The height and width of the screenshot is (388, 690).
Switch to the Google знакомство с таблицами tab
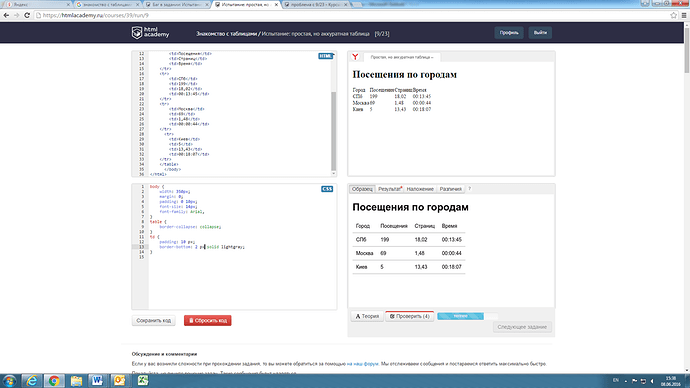[106, 4]
